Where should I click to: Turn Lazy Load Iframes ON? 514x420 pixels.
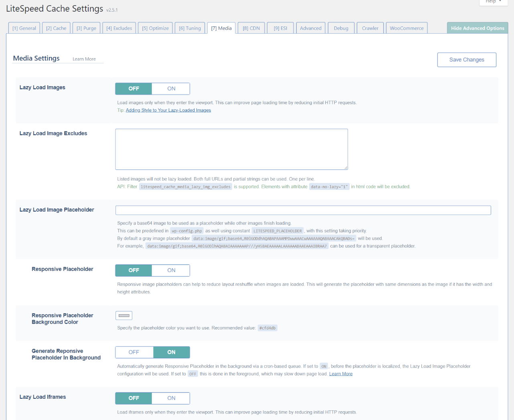[171, 398]
